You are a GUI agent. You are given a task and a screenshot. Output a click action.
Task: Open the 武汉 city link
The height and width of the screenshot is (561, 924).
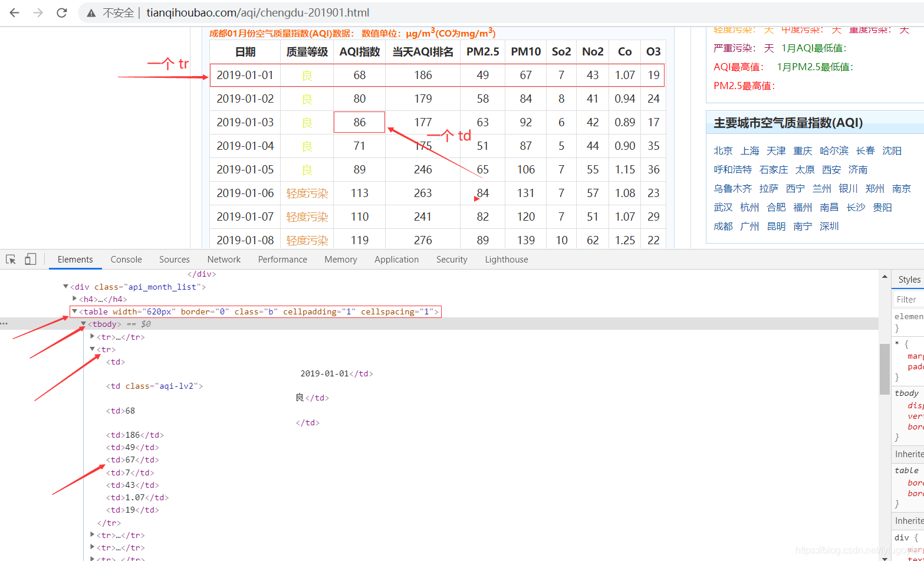point(723,207)
